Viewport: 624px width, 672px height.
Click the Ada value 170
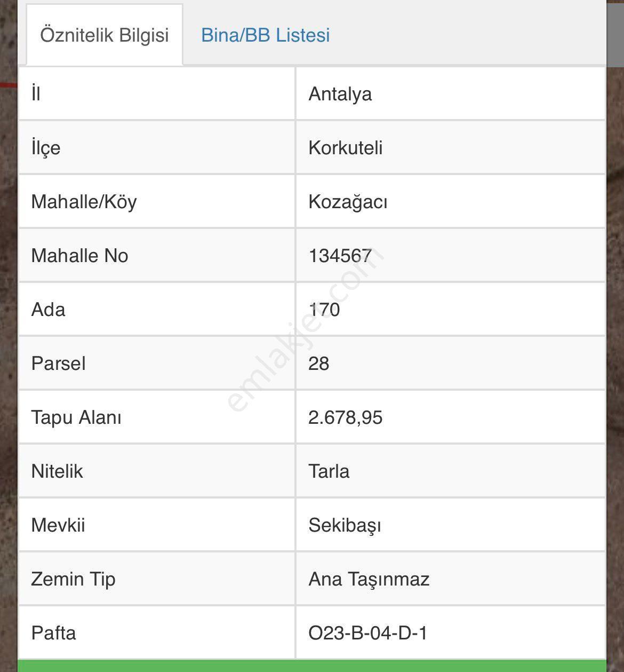tap(324, 310)
